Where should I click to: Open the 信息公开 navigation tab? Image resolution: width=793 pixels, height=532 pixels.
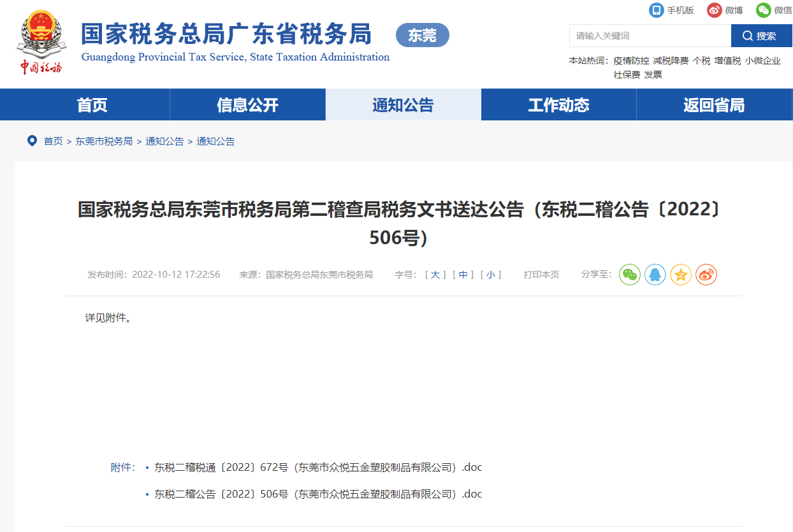point(248,105)
